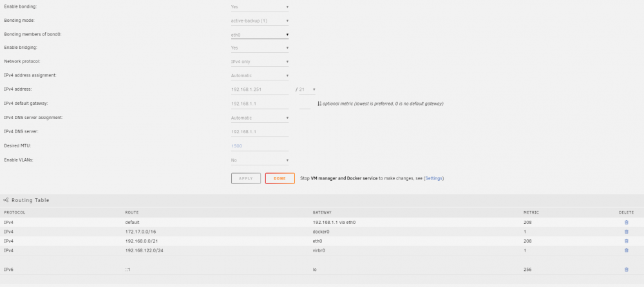Click the gateway metric field
This screenshot has width=644, height=287.
pos(305,104)
